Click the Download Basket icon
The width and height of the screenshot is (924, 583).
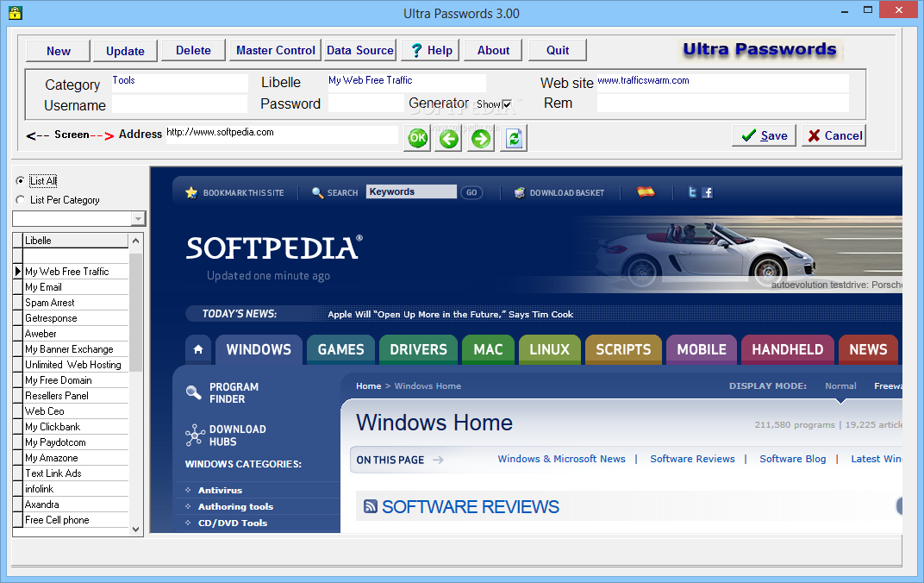(519, 193)
